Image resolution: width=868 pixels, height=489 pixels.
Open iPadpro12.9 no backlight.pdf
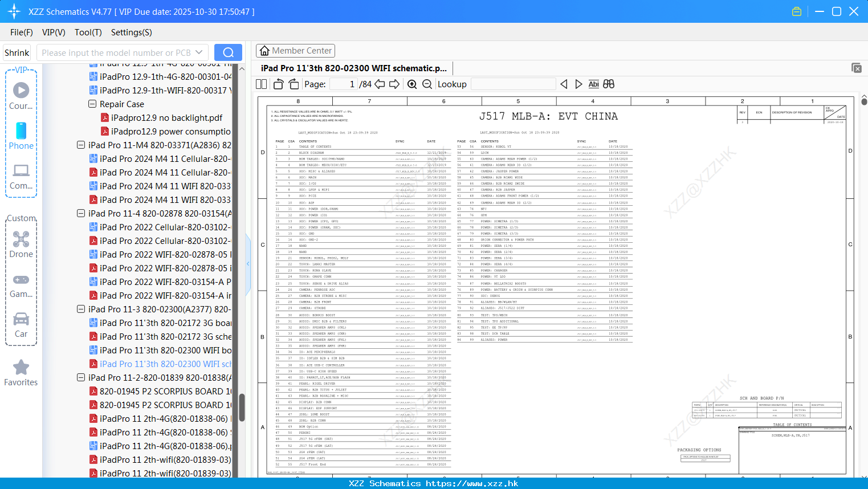166,117
